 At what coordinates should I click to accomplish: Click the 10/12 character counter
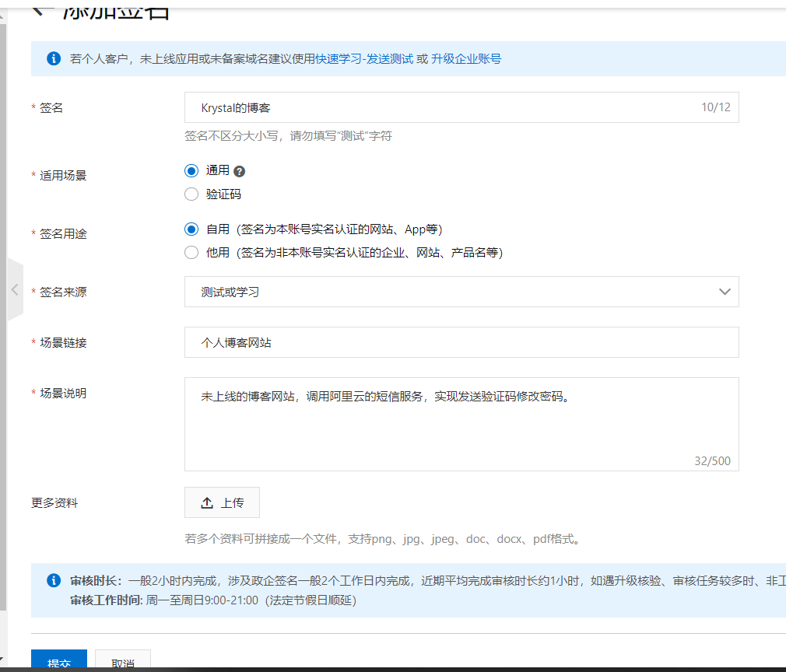coord(716,107)
